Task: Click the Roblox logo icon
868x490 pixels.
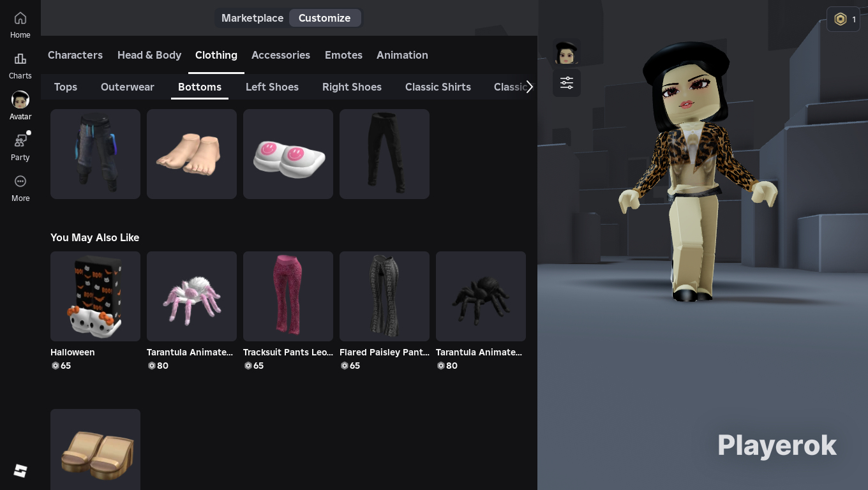Action: [20, 471]
